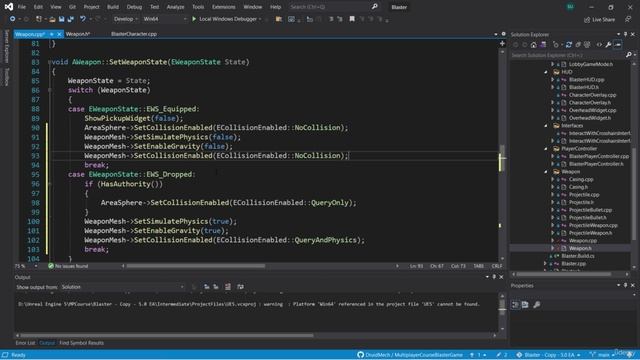Click Switch Views icon in Solution Explorer
Image resolution: width=640 pixels, height=360 pixels.
point(543,44)
